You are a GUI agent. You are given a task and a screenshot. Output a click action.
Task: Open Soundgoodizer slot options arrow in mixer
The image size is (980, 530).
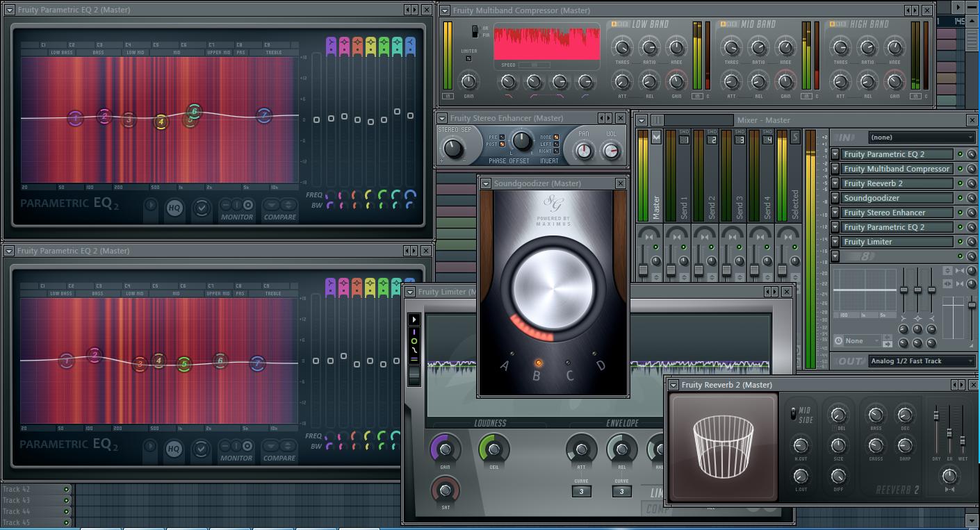pyautogui.click(x=835, y=198)
